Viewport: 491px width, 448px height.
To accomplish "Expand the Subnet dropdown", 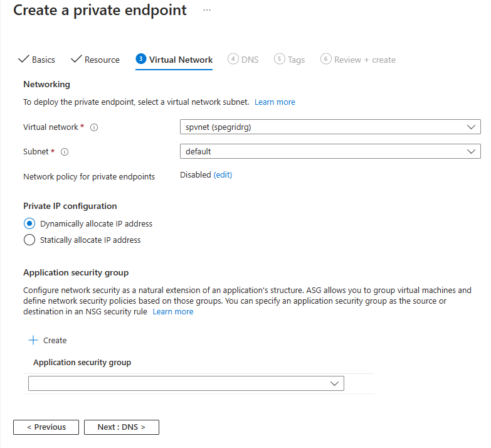I will 330,151.
